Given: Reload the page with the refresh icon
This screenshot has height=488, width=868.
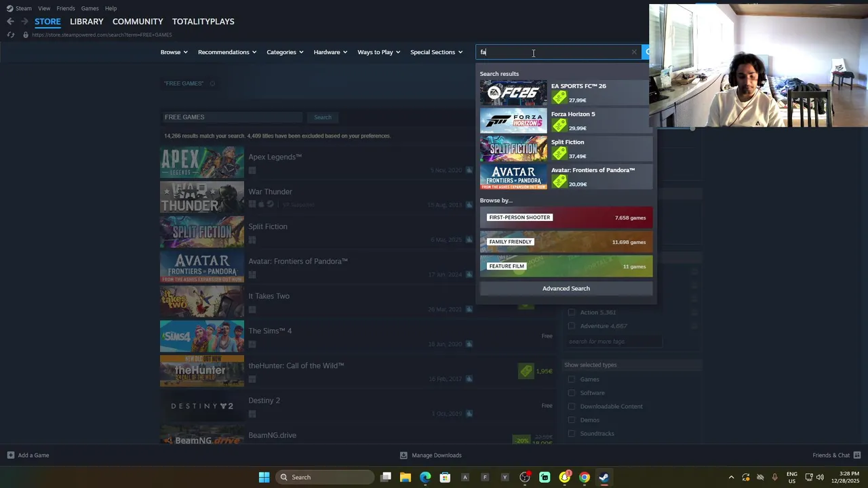Looking at the screenshot, I should (11, 35).
